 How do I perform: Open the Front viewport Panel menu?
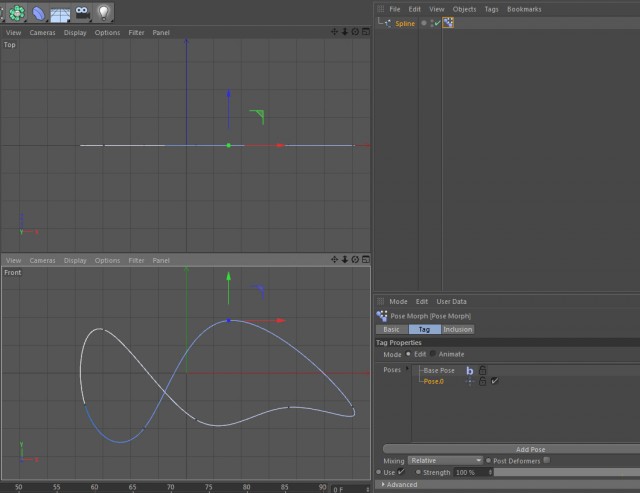pos(161,260)
